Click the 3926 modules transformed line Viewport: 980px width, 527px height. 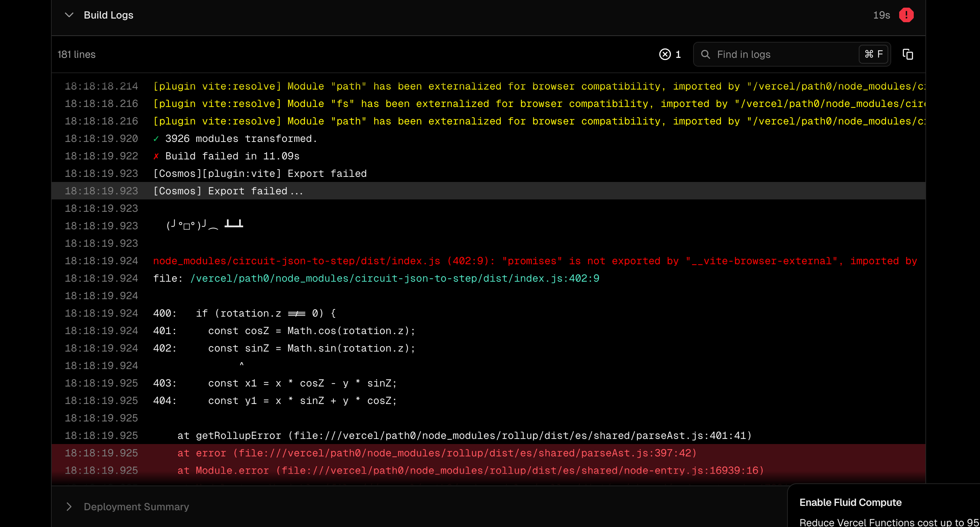pos(240,138)
